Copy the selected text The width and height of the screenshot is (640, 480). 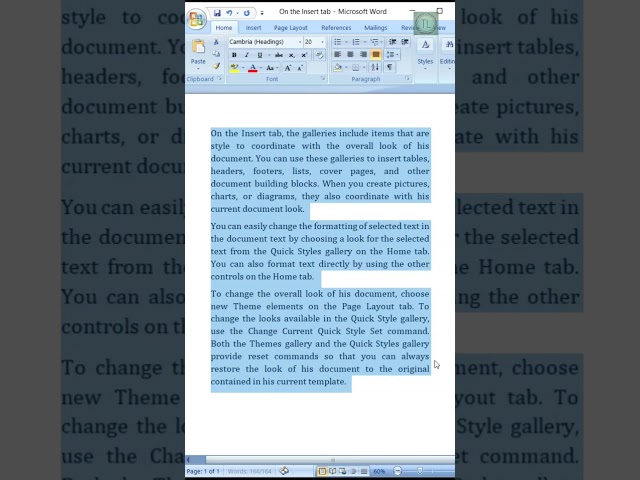[x=216, y=54]
